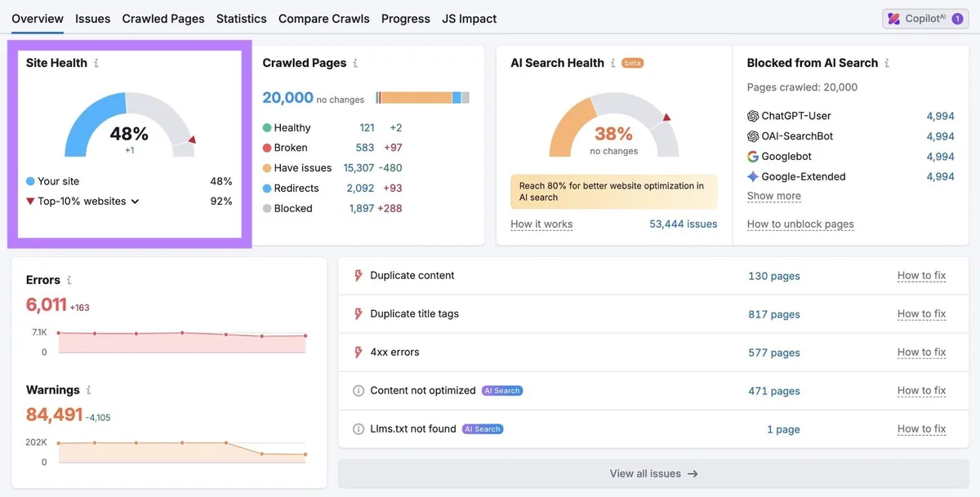Click the Llms.txt not found info icon

[x=358, y=429]
